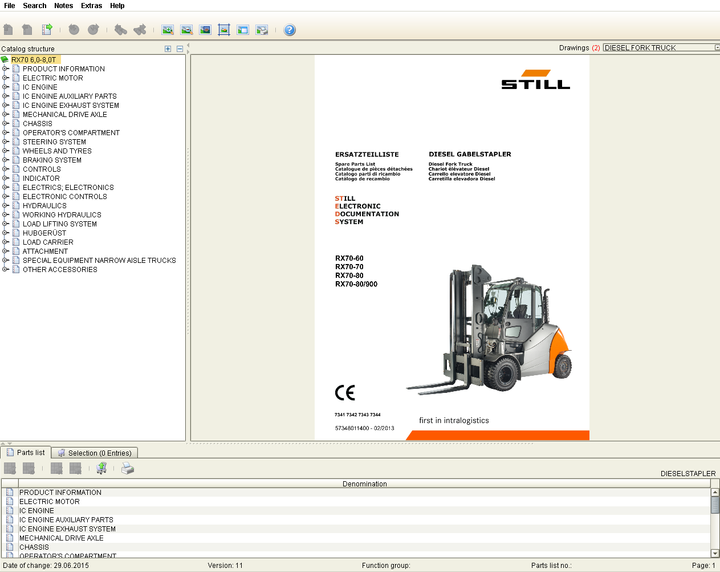The image size is (720, 572).
Task: Select MECHANICAL DRIVE AXLE row in parts list
Action: (355, 538)
